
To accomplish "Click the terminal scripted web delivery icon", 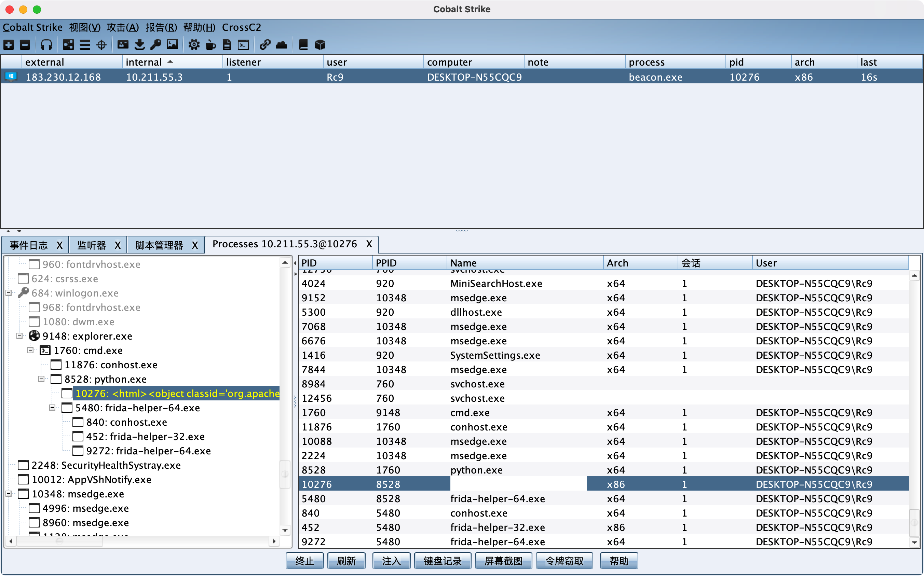I will pyautogui.click(x=243, y=45).
